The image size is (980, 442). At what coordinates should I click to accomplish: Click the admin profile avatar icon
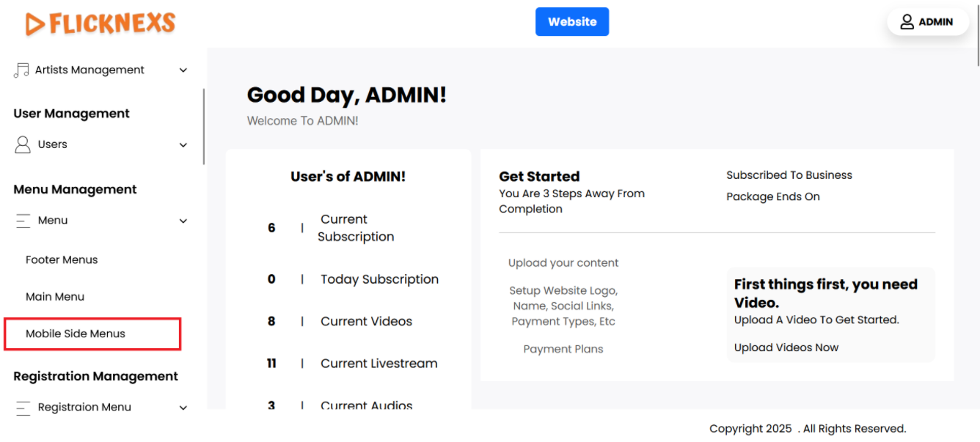coord(907,22)
